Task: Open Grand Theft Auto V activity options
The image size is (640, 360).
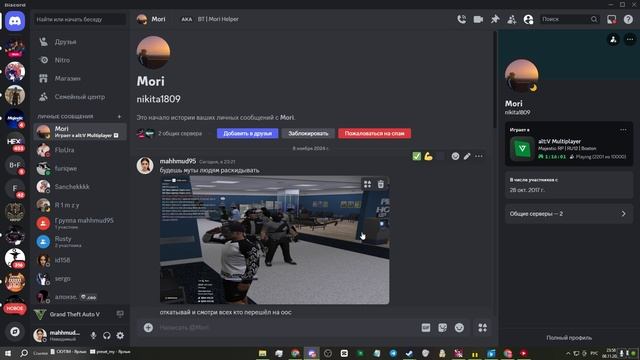Action: click(x=120, y=314)
